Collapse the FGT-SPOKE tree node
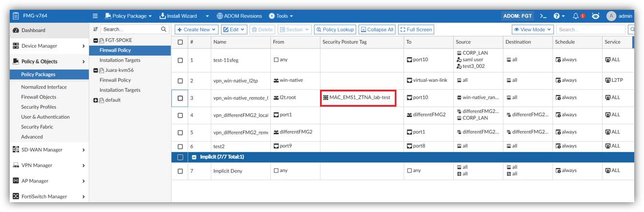This screenshot has height=212, width=644. point(95,41)
